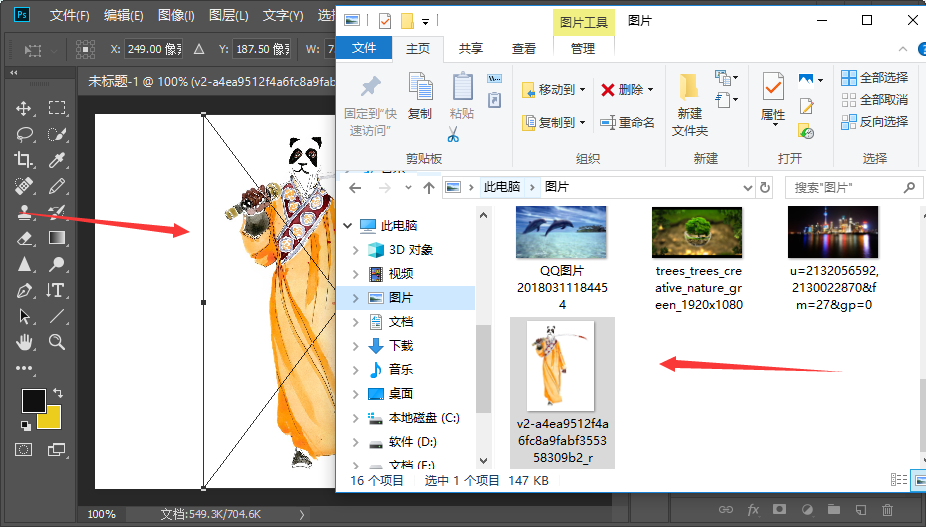Select the Rectangular Marquee tool
The image size is (926, 527).
click(57, 108)
